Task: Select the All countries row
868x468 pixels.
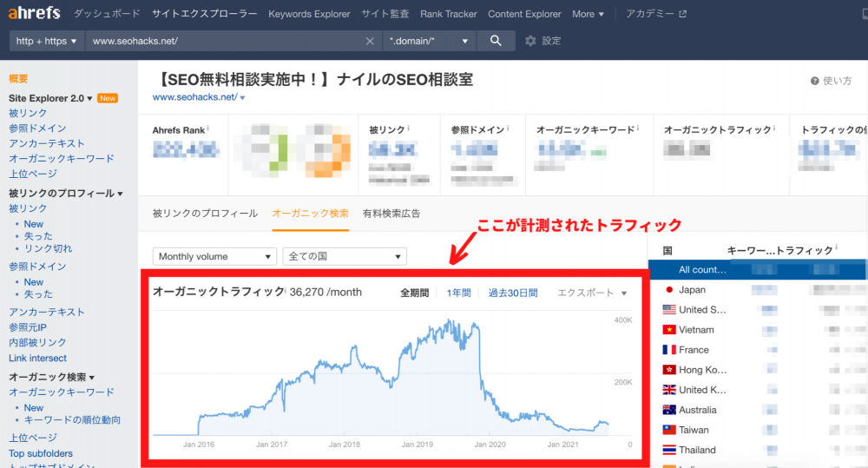Action: (757, 270)
